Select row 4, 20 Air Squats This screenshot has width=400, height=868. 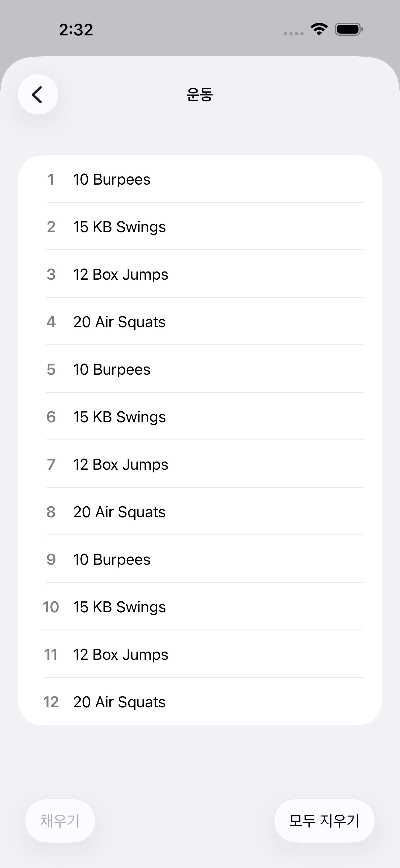pos(200,322)
